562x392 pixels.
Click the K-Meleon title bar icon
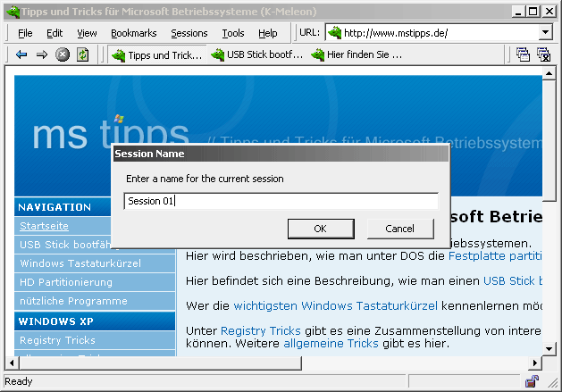[13, 12]
